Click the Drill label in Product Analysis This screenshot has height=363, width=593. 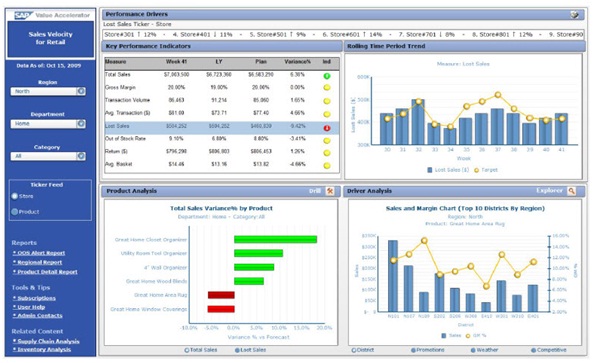(x=315, y=191)
